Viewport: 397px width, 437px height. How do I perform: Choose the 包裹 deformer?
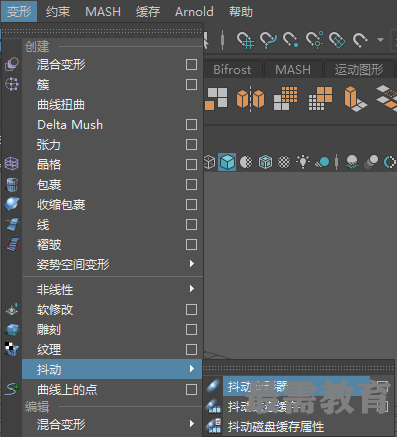point(49,185)
